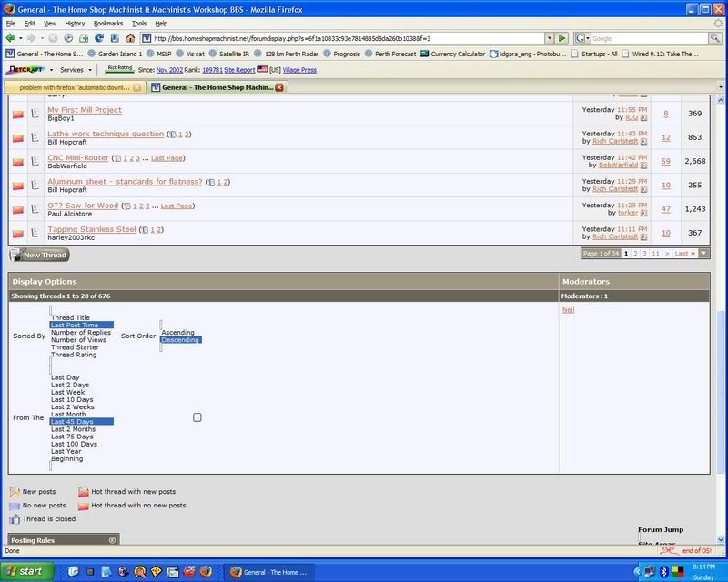Go to last post in My First Mill Project

(x=643, y=118)
